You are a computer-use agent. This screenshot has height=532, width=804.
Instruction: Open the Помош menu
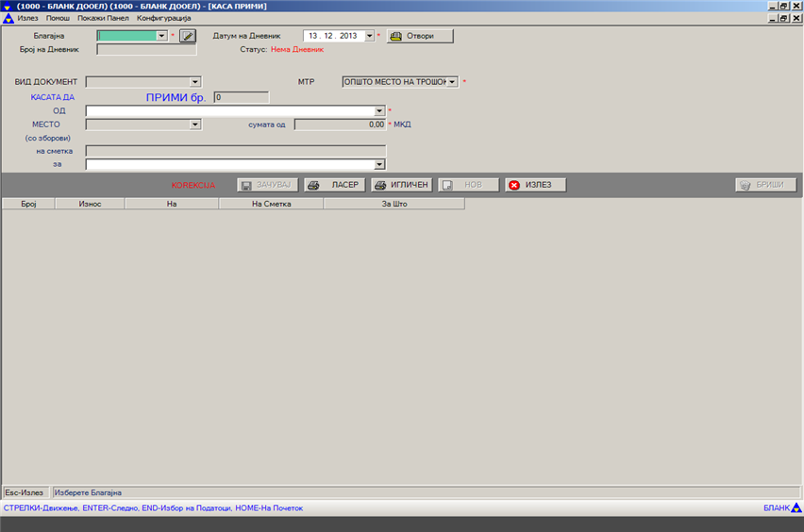click(x=58, y=18)
